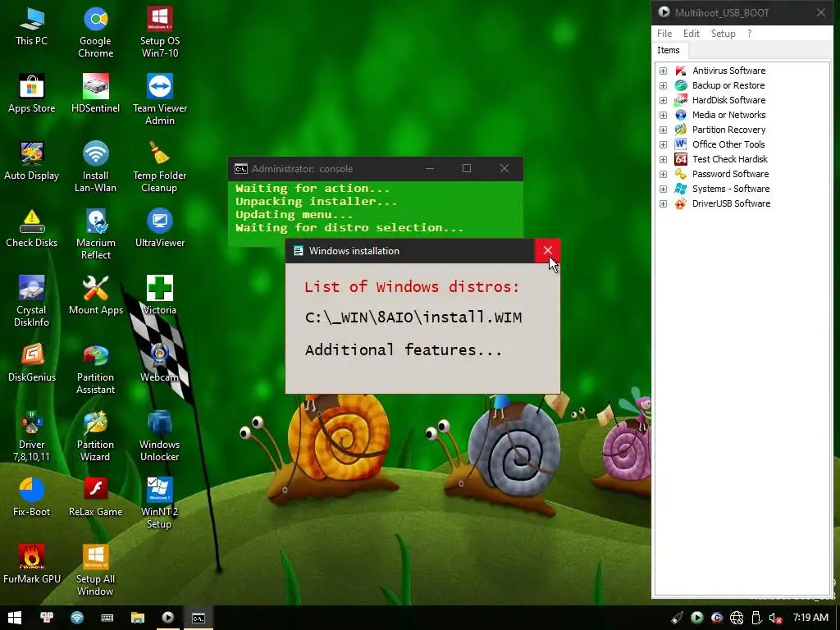Select Antivirus Software tree item label

click(x=728, y=71)
